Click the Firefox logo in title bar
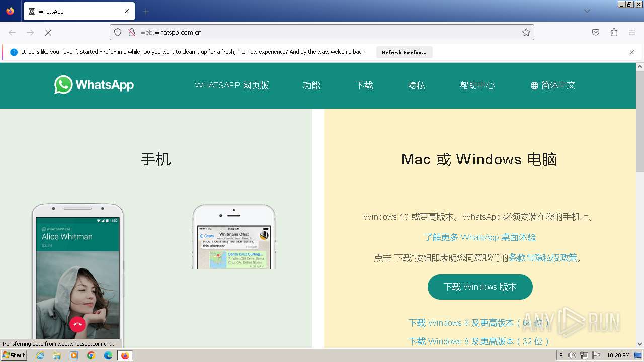The width and height of the screenshot is (644, 362). pyautogui.click(x=10, y=11)
